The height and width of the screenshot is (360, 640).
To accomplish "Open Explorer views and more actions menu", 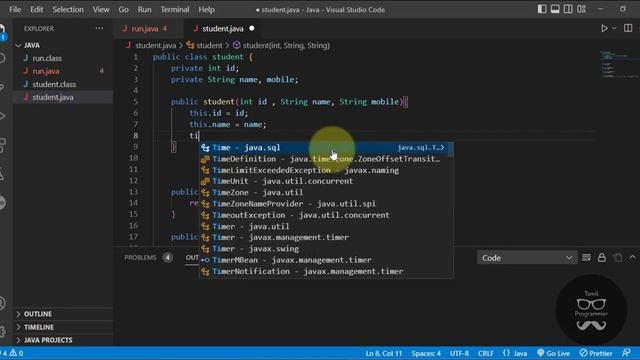I will [99, 28].
